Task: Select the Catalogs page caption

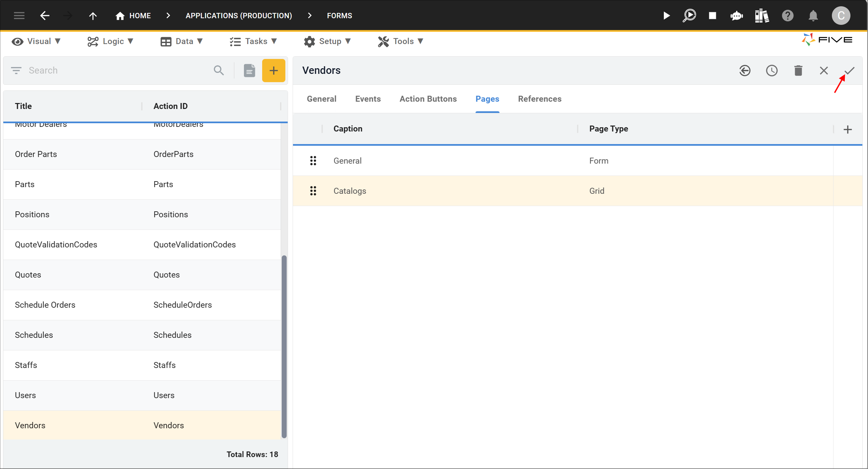Action: tap(349, 191)
